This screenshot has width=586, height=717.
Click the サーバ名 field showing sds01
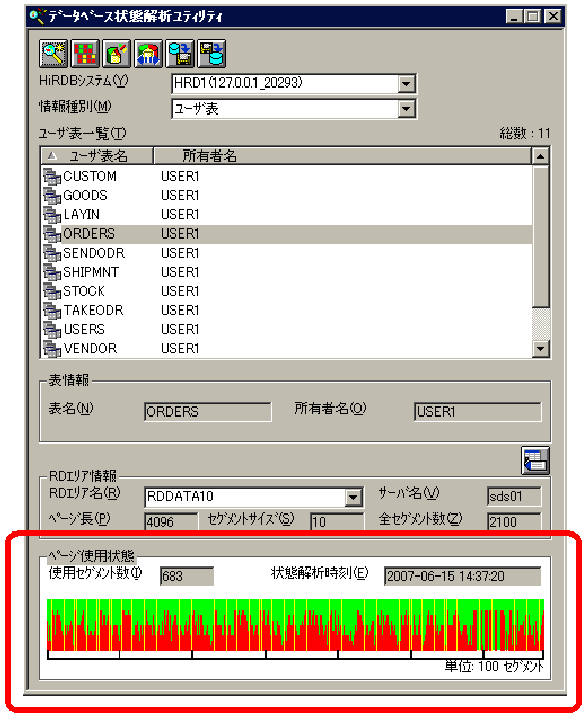(x=514, y=497)
